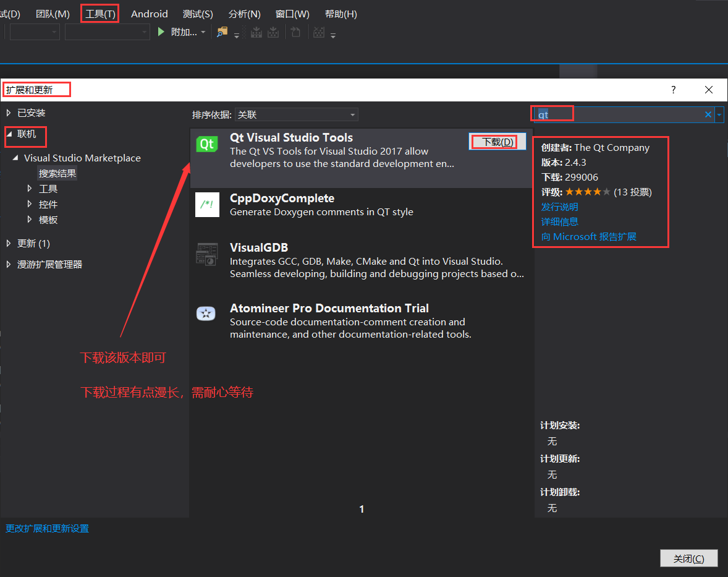Click page number 1 at bottom
Image resolution: width=728 pixels, height=577 pixels.
pyautogui.click(x=362, y=509)
